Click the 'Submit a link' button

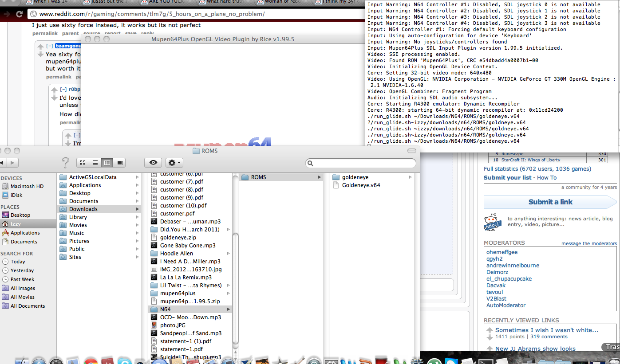[550, 202]
